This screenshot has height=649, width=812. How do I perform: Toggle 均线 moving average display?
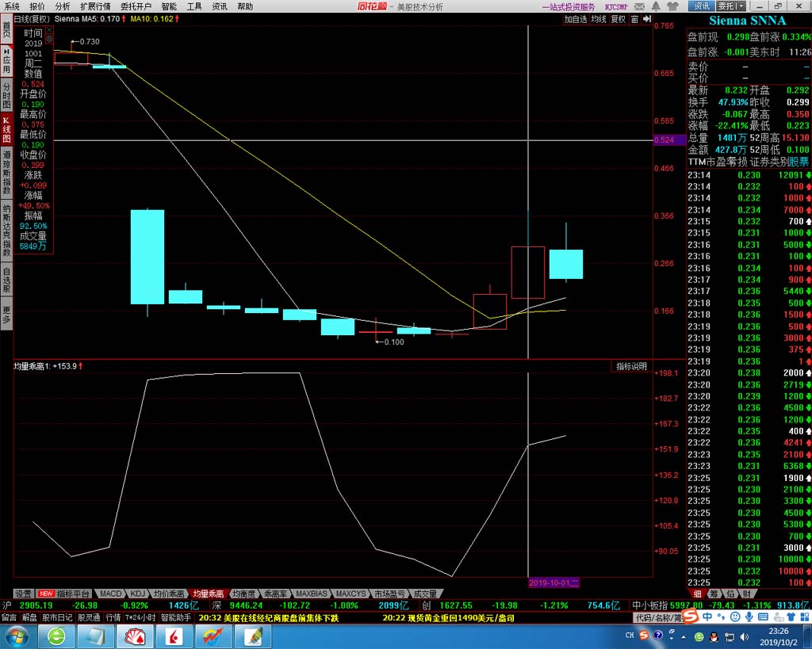coord(599,19)
